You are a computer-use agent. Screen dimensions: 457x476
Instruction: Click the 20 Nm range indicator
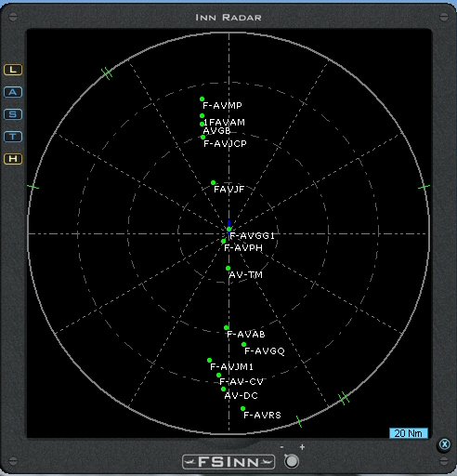point(409,433)
